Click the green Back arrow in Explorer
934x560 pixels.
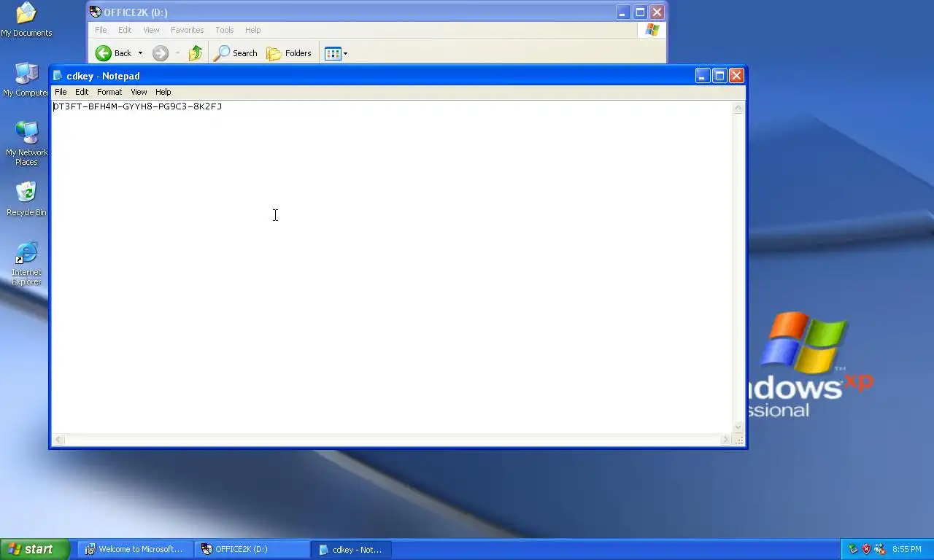pyautogui.click(x=104, y=53)
